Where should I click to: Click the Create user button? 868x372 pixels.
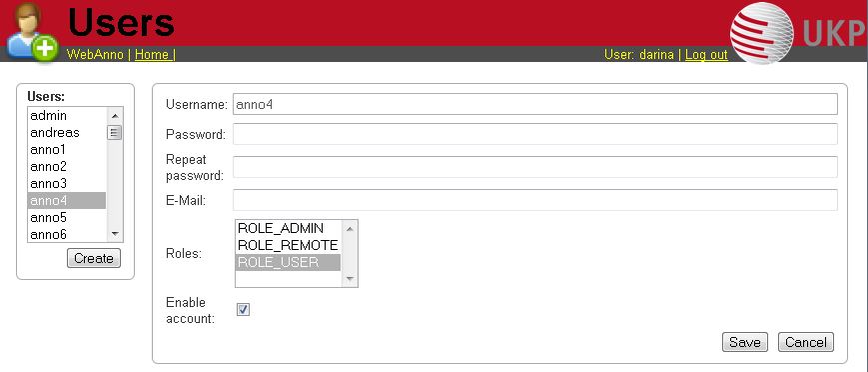(x=94, y=258)
